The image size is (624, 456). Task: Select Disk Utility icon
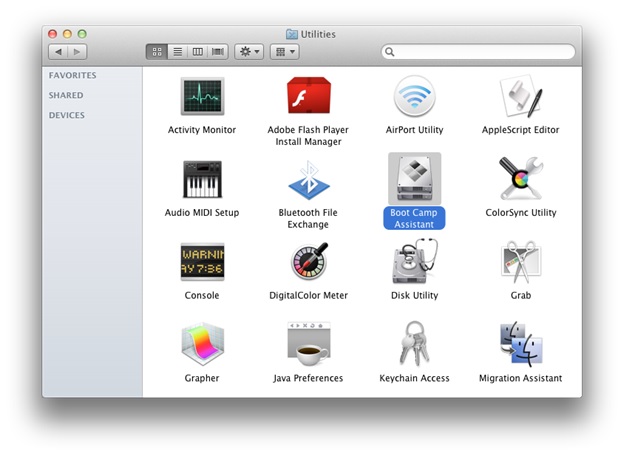[x=415, y=261]
